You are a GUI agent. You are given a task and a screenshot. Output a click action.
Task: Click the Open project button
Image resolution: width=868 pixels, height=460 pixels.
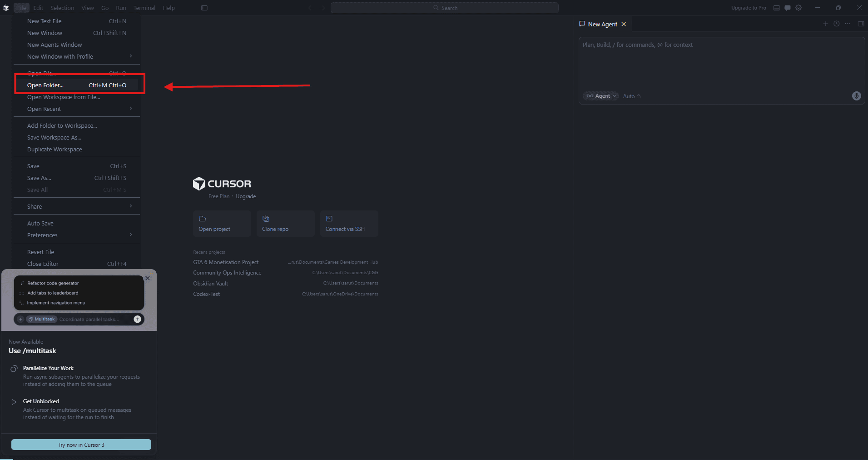(x=222, y=224)
